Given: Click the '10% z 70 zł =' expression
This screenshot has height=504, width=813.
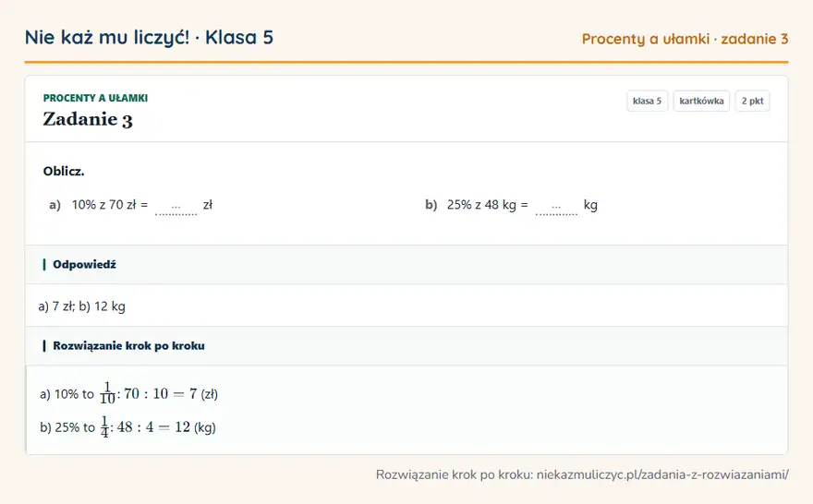Looking at the screenshot, I should pyautogui.click(x=110, y=205).
